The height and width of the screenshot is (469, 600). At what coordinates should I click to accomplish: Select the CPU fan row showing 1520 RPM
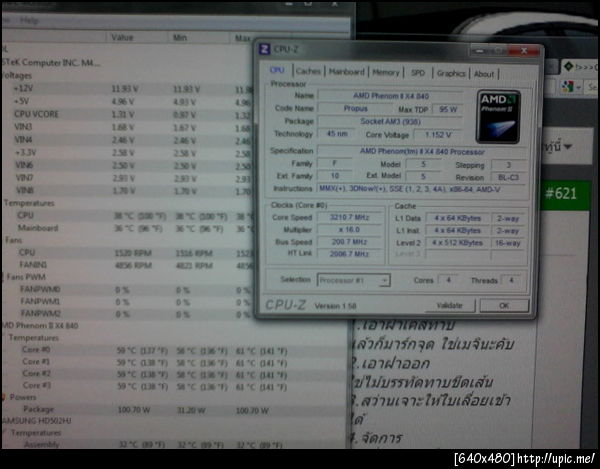(x=128, y=253)
